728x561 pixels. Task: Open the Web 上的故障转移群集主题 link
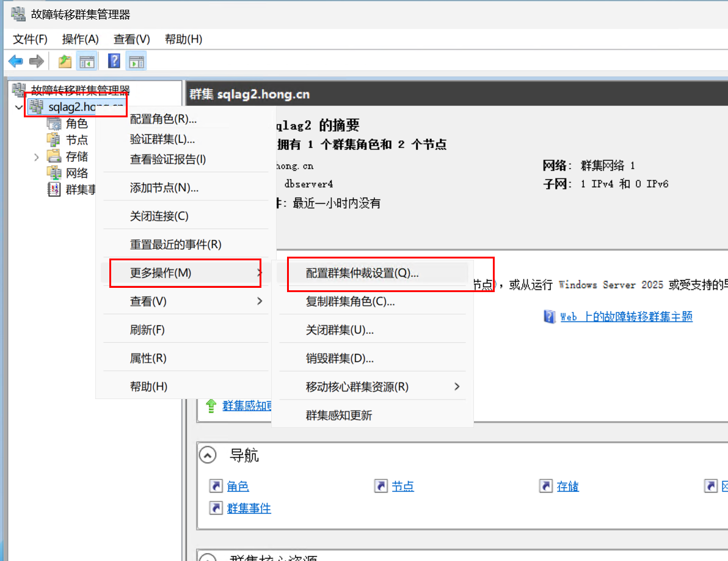point(626,317)
